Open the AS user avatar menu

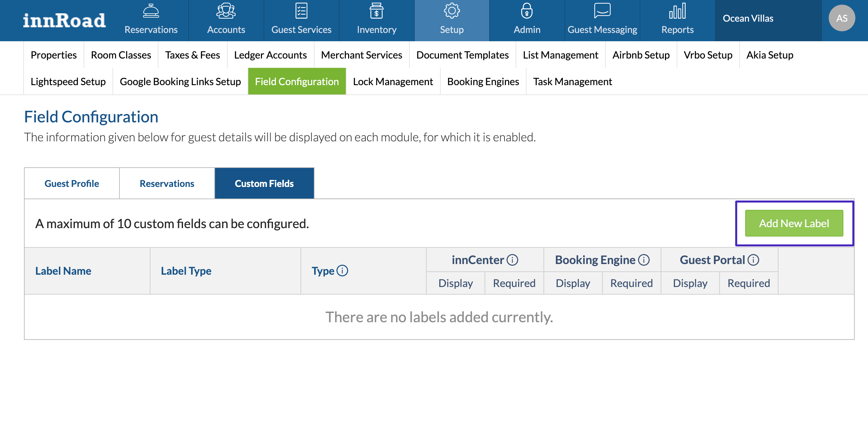(841, 18)
